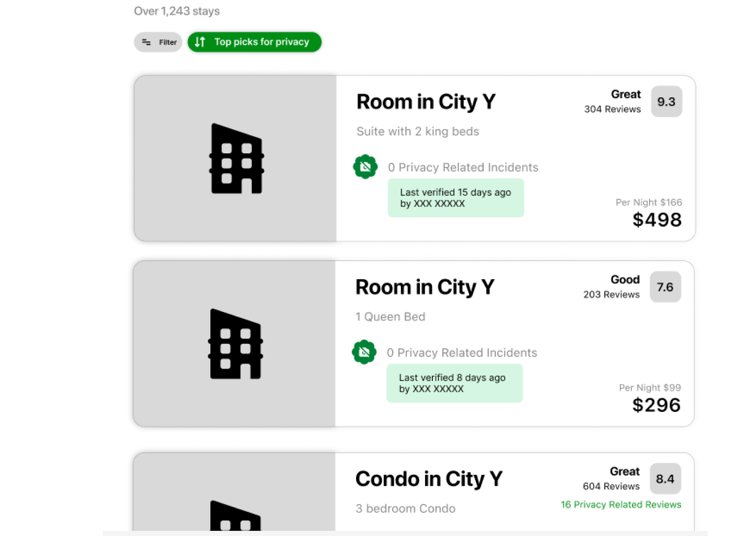The width and height of the screenshot is (756, 536).
Task: Click the Last verified 15 days ago box
Action: point(455,198)
